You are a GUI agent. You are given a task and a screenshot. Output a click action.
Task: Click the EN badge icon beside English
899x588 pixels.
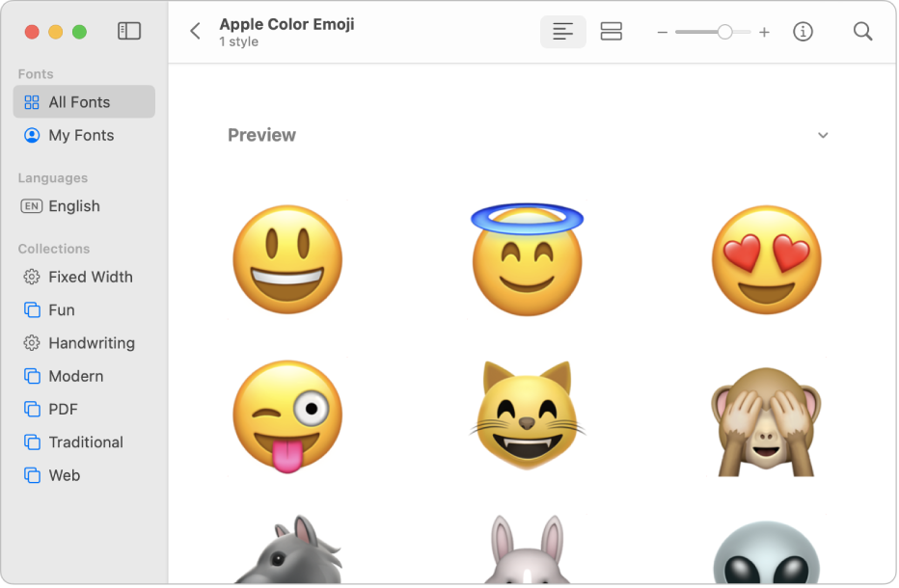32,206
